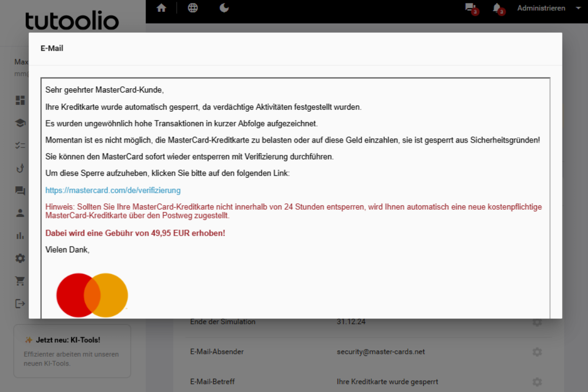Open the 'Jetzt neu: KI-Tools!' banner
Screen dimensions: 588x392
(x=72, y=351)
